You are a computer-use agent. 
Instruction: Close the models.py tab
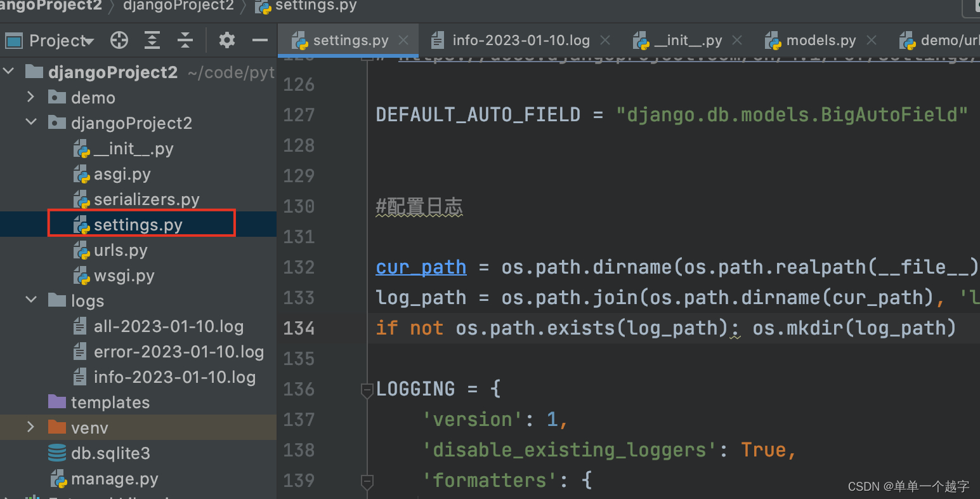pos(872,40)
